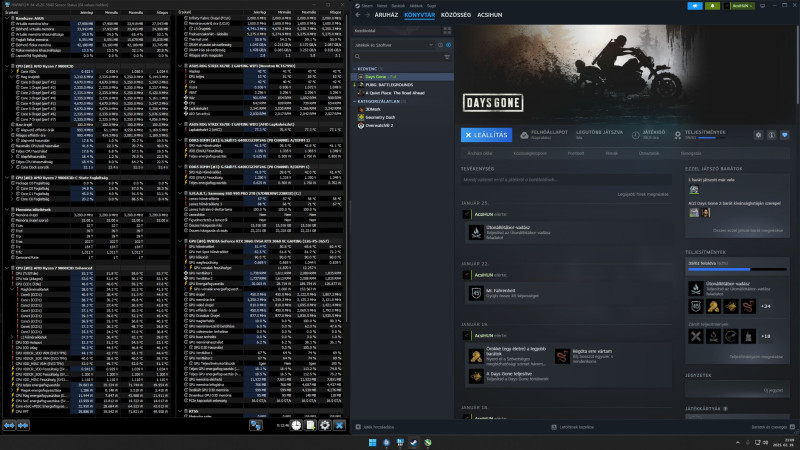Open HWiNFO remote network computers icon
Viewport: 800px width, 450px height.
click(x=256, y=426)
